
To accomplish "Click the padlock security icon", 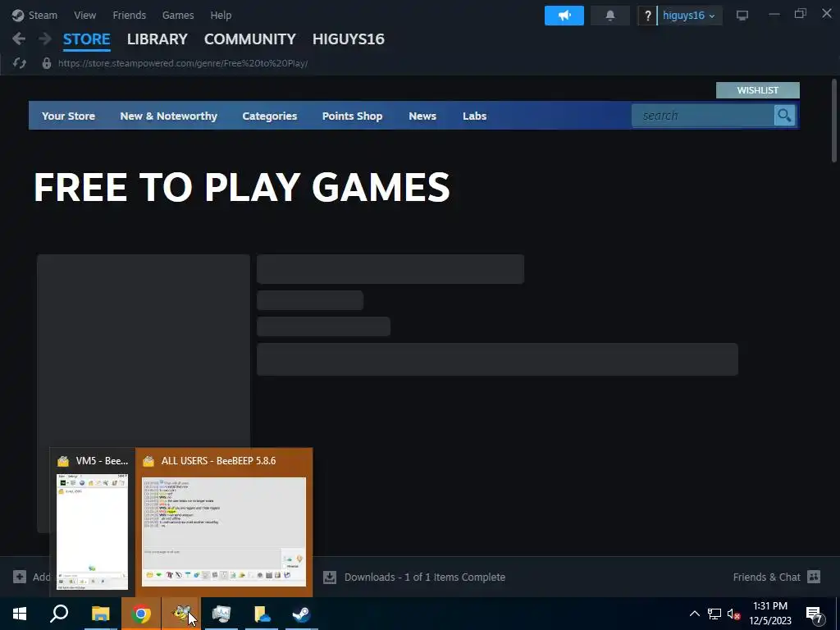I will 47,63.
